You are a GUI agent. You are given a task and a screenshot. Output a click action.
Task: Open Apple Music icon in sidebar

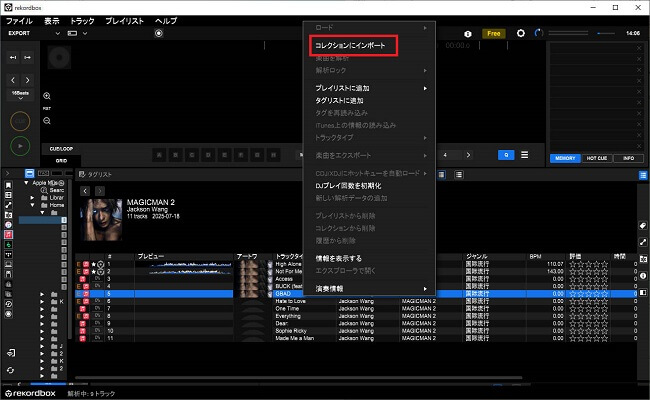pos(8,235)
